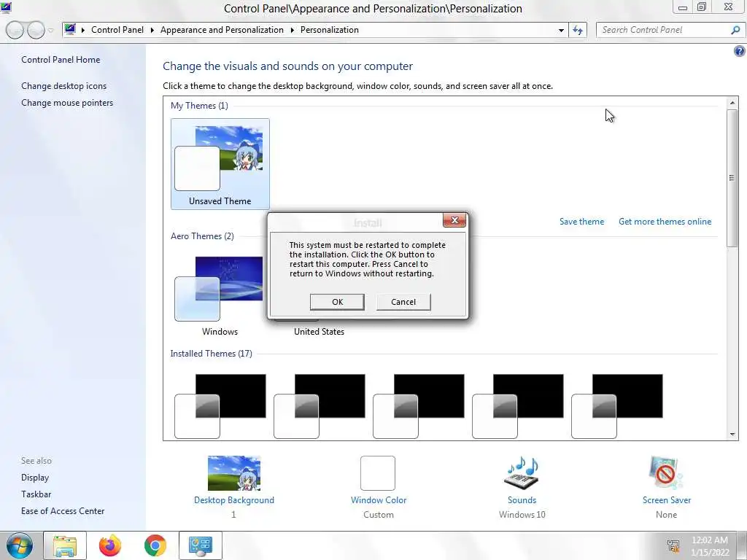Open Ease of Access Center link
This screenshot has width=747, height=560.
[63, 511]
